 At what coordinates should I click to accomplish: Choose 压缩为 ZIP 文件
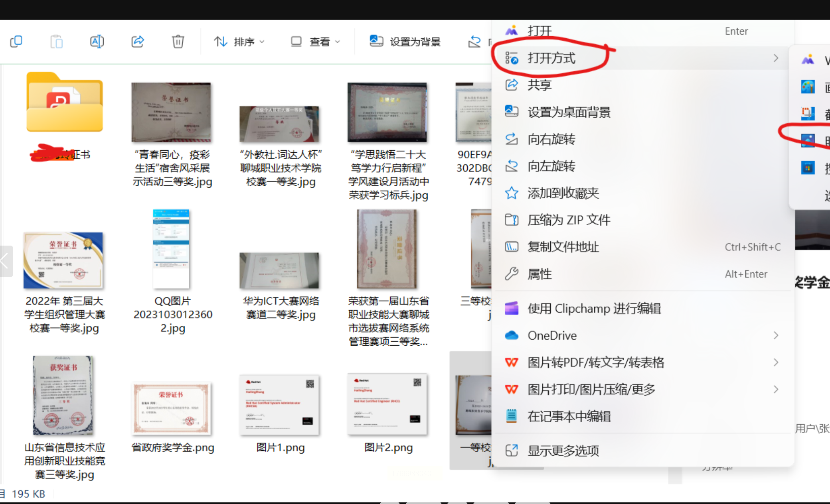(x=568, y=220)
